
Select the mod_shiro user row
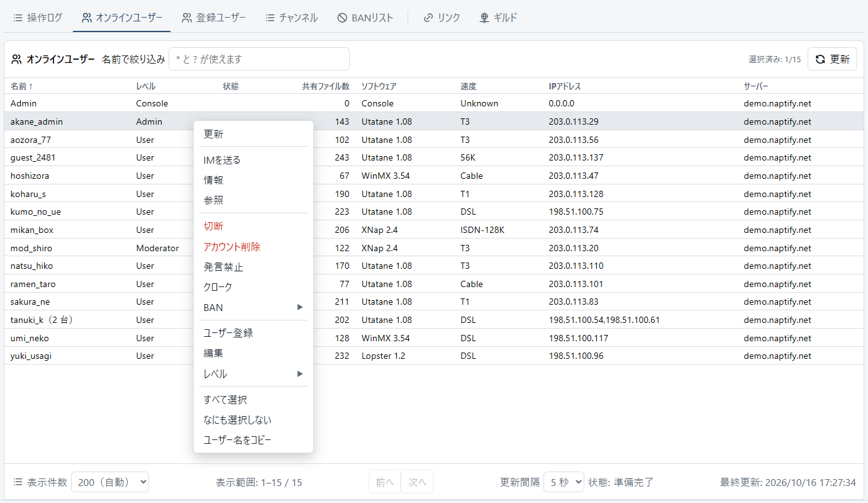click(434, 248)
